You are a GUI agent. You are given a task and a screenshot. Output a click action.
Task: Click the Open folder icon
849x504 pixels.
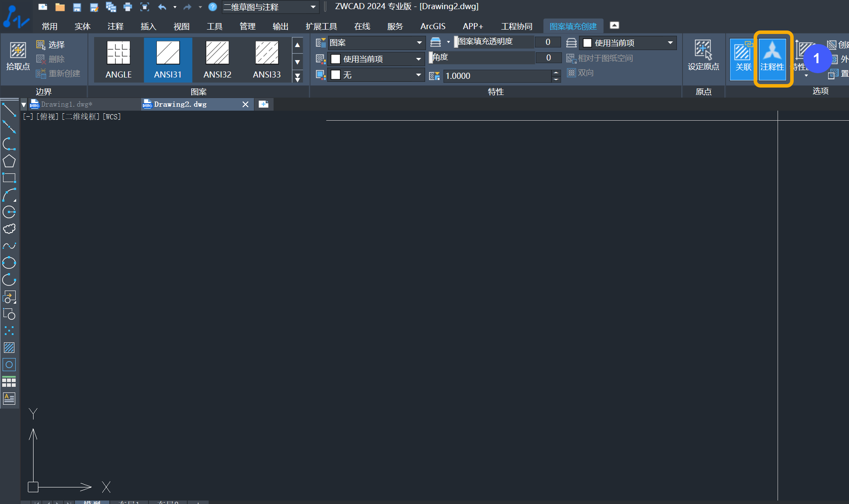pyautogui.click(x=60, y=7)
